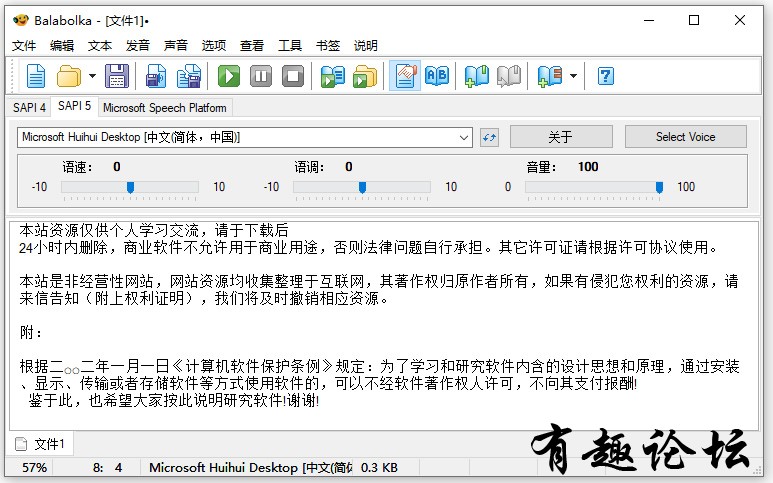The height and width of the screenshot is (483, 773).
Task: Click the 57% status bar entry
Action: click(34, 467)
